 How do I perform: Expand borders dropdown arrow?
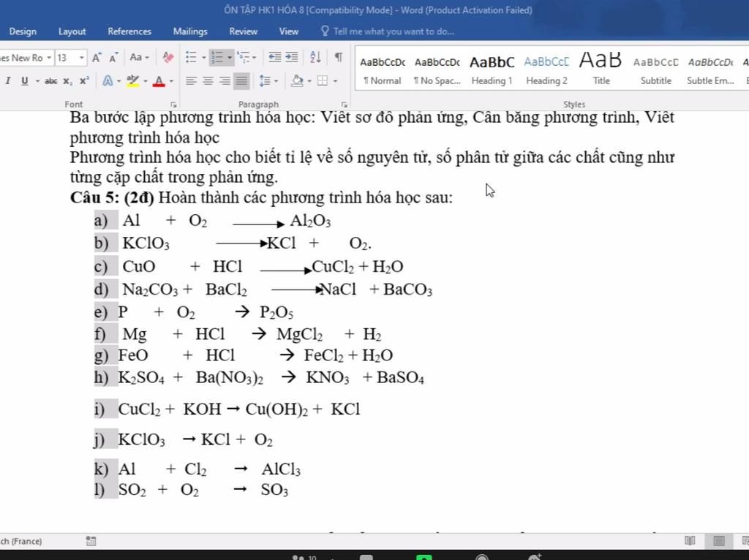[335, 80]
